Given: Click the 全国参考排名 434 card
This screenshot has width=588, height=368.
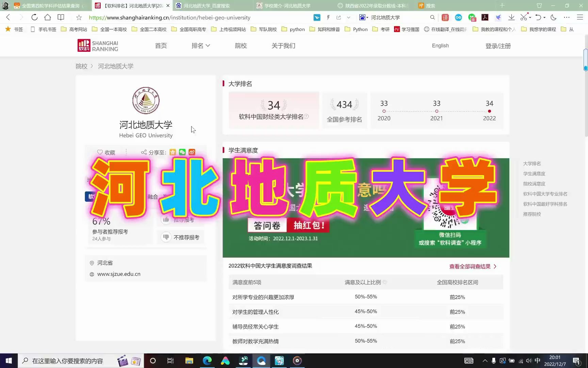Looking at the screenshot, I should pos(344,110).
